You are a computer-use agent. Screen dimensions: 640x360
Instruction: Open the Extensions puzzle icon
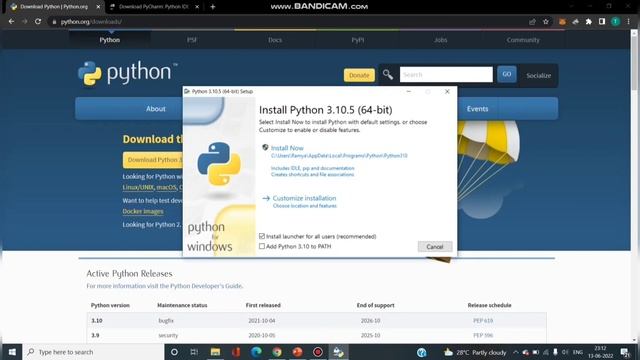pyautogui.click(x=589, y=22)
